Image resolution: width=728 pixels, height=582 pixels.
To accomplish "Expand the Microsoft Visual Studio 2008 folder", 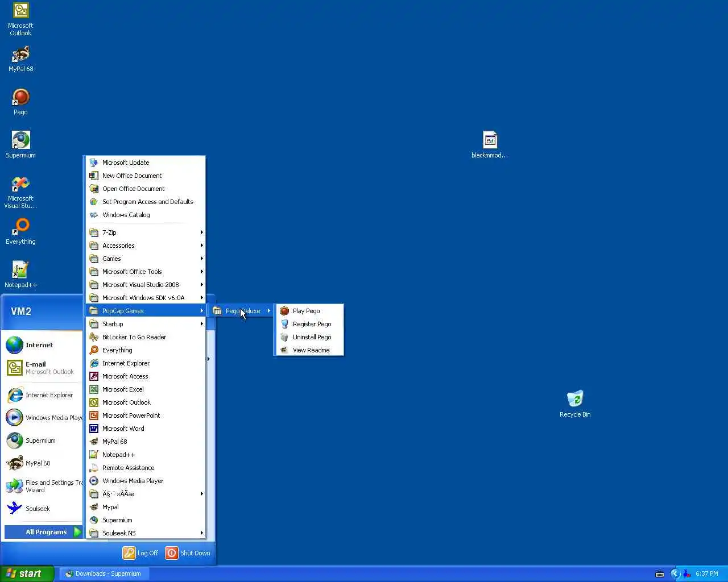I will pyautogui.click(x=146, y=285).
